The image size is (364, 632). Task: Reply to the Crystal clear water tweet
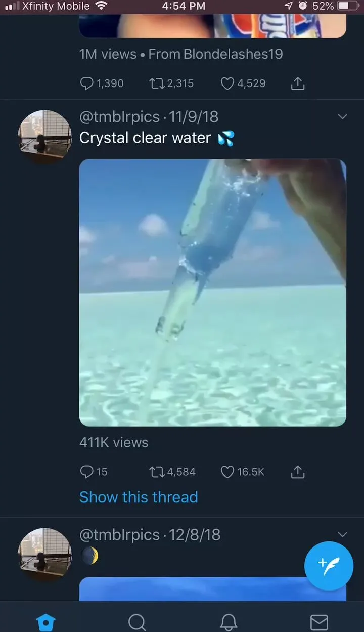[x=87, y=472]
